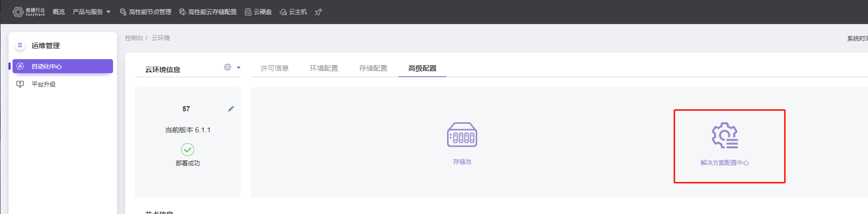Viewport: 868px width, 214px height.
Task: Go to 云硬盘 from top navigation
Action: pos(258,12)
